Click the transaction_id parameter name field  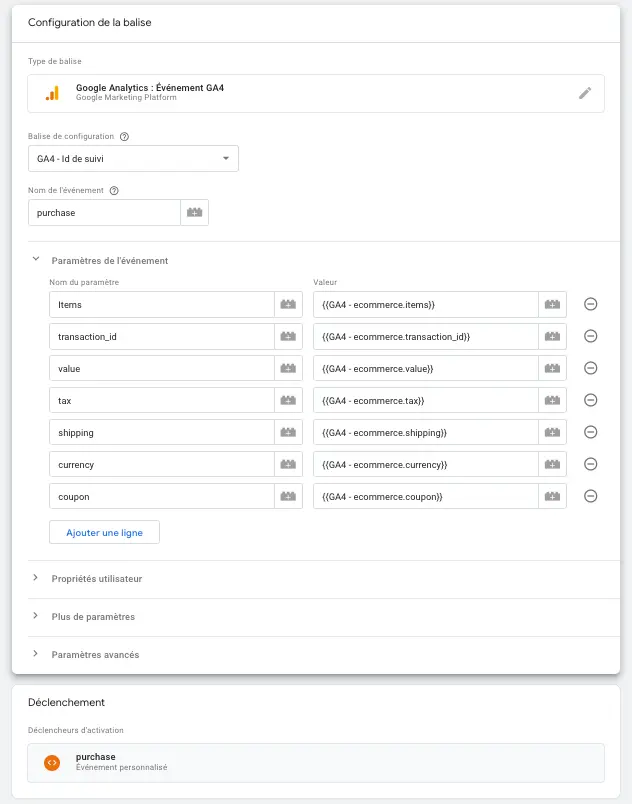(162, 336)
